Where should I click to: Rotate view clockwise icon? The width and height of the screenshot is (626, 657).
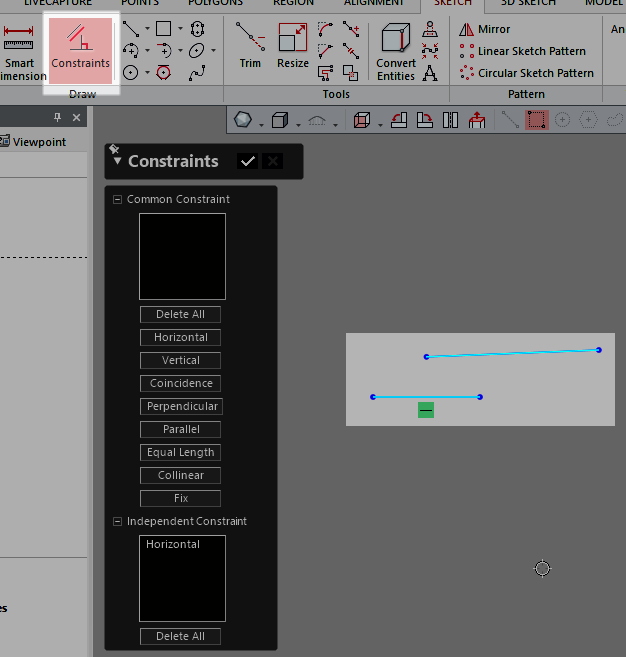click(425, 120)
